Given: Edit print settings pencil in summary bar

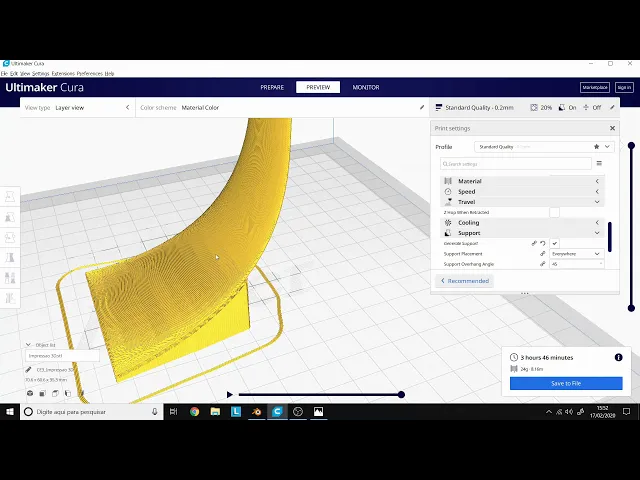Looking at the screenshot, I should click(612, 107).
